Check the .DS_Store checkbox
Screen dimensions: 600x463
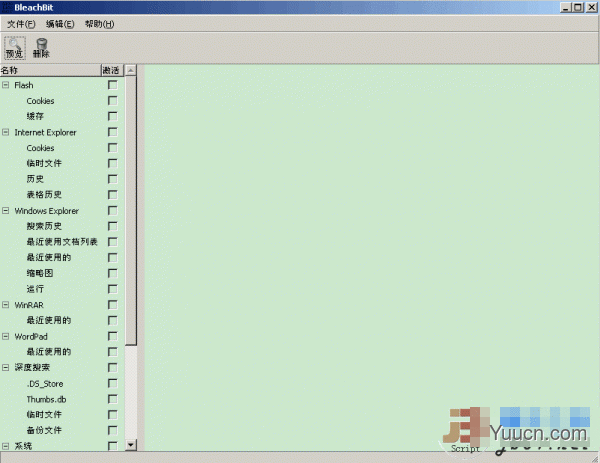pyautogui.click(x=112, y=383)
